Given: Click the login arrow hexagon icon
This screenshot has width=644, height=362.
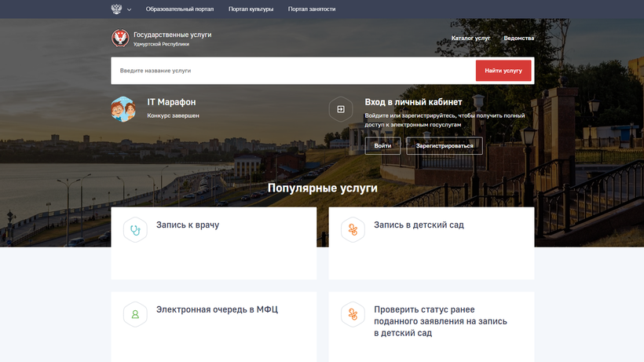Looking at the screenshot, I should [x=341, y=109].
